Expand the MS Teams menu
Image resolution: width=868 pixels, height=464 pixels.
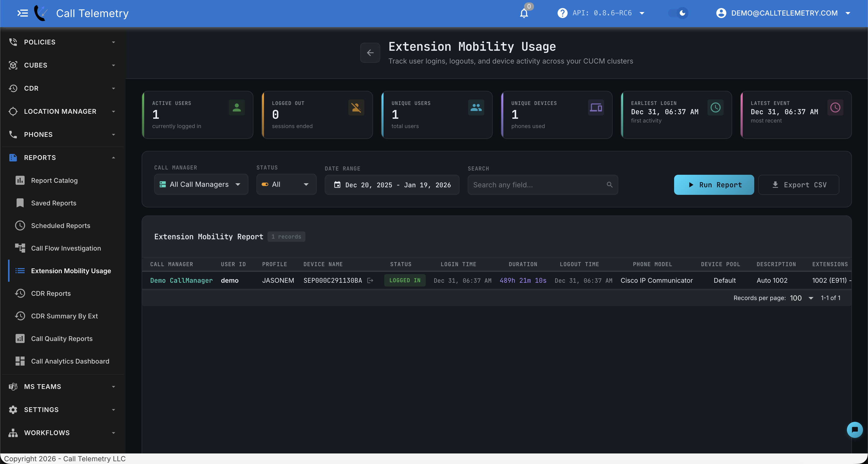63,386
